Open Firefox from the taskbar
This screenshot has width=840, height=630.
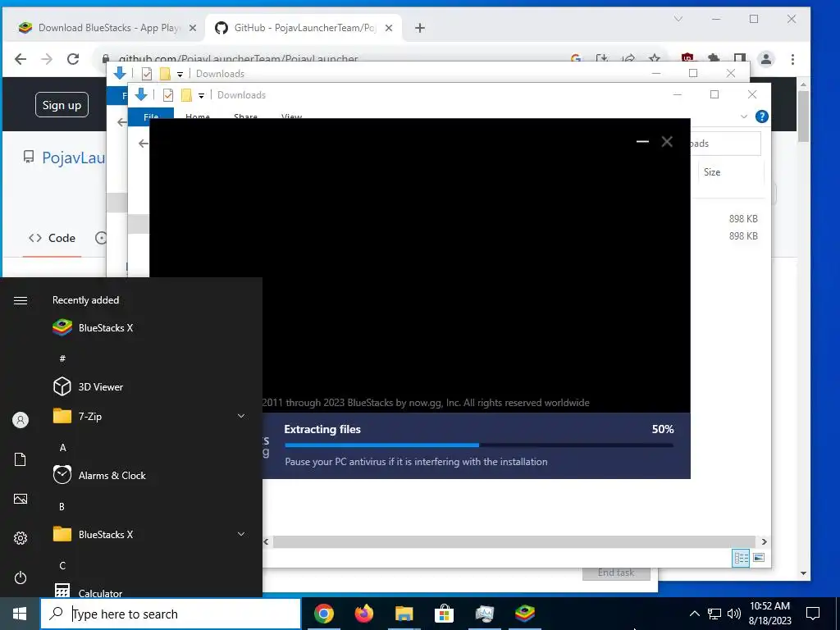[363, 614]
